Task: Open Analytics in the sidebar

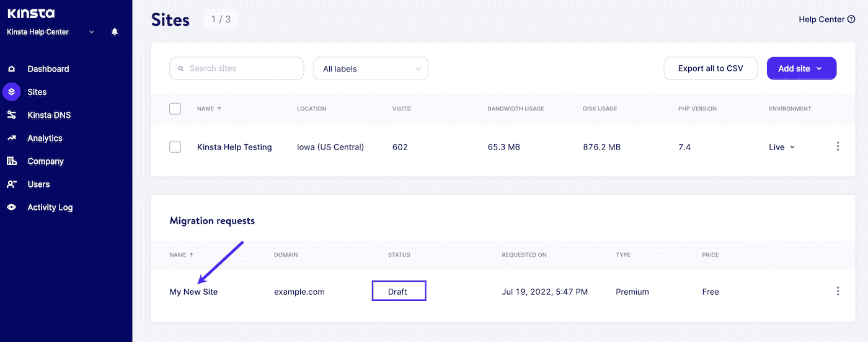Action: click(x=45, y=138)
